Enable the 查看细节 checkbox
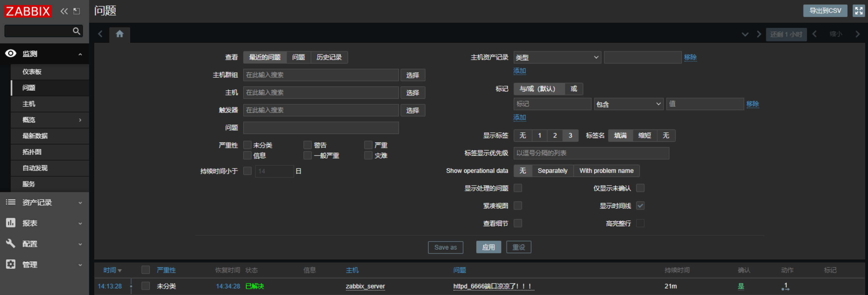Image resolution: width=868 pixels, height=295 pixels. pos(518,223)
